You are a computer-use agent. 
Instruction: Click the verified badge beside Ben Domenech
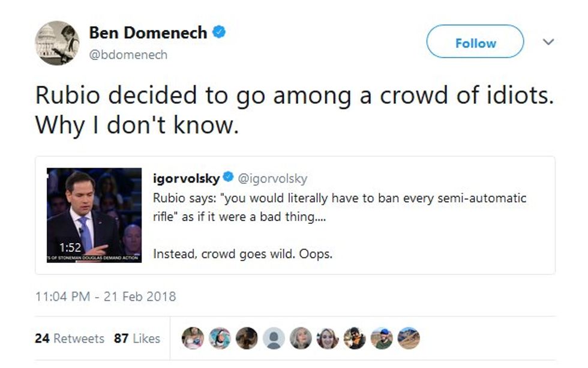click(220, 32)
